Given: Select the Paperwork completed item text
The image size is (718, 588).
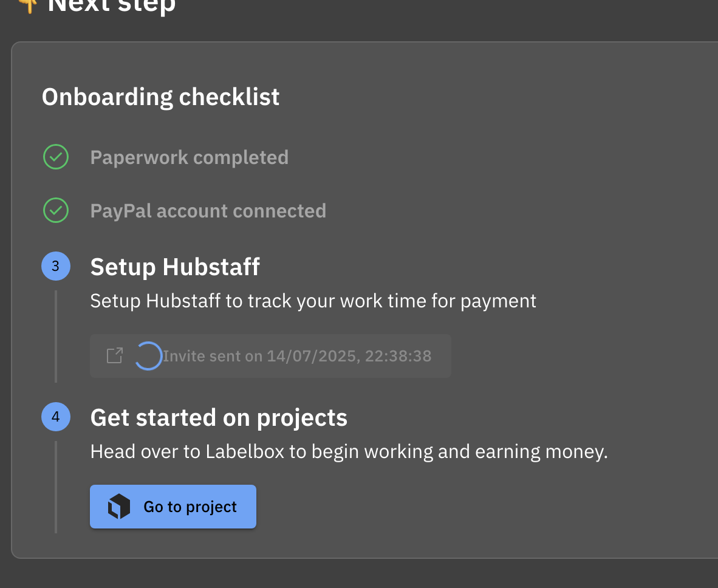Looking at the screenshot, I should pyautogui.click(x=190, y=157).
